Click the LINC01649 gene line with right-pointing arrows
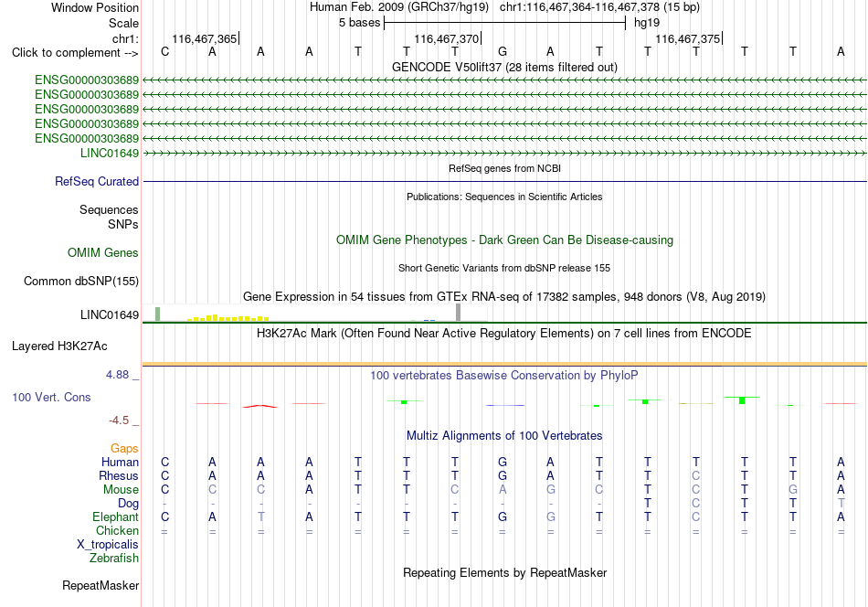Screen dimensions: 868x607 (x=505, y=153)
